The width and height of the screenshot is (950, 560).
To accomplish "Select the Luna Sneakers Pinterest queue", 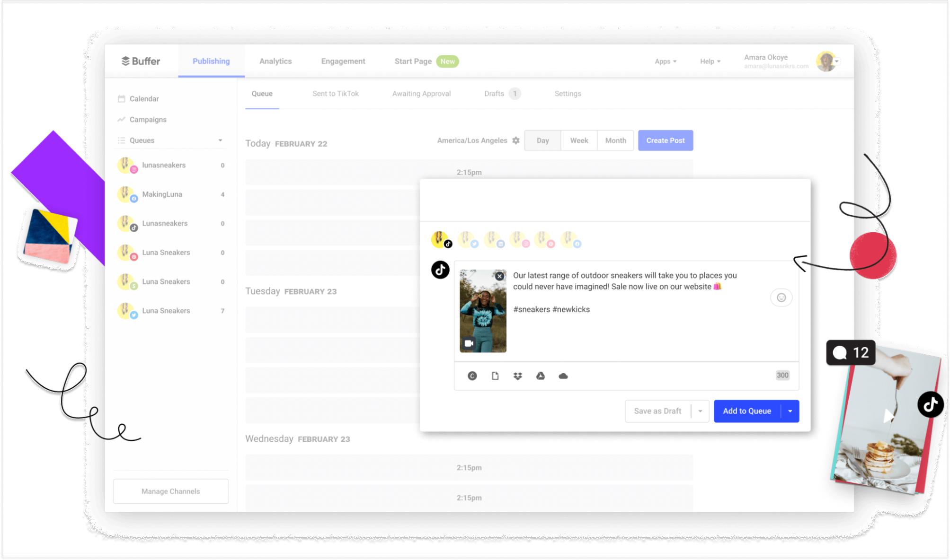I will coord(171,253).
